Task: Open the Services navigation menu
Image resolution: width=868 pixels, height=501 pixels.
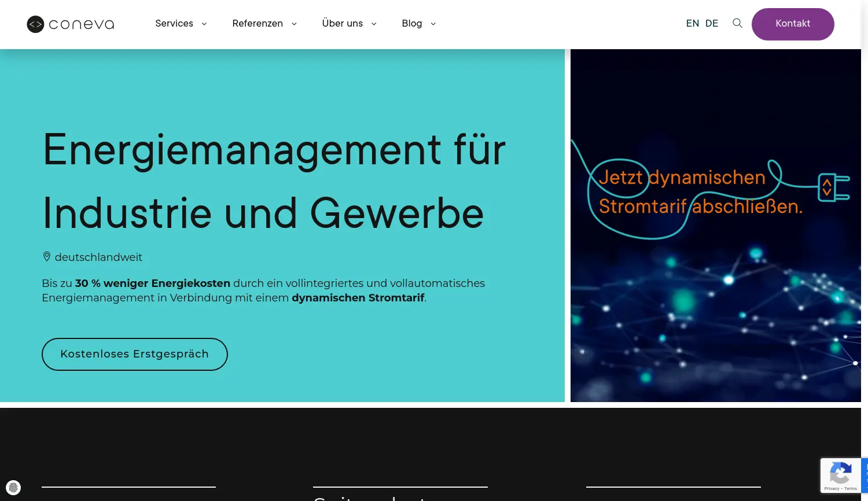Action: tap(174, 23)
